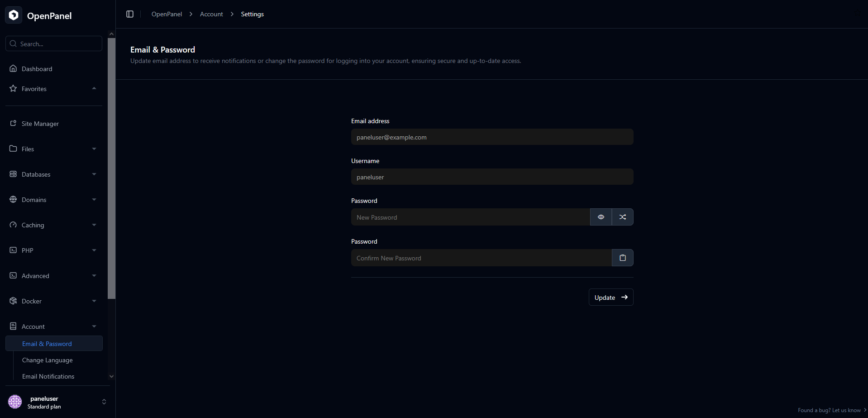
Task: Toggle the sidebar collapse icon
Action: (130, 14)
